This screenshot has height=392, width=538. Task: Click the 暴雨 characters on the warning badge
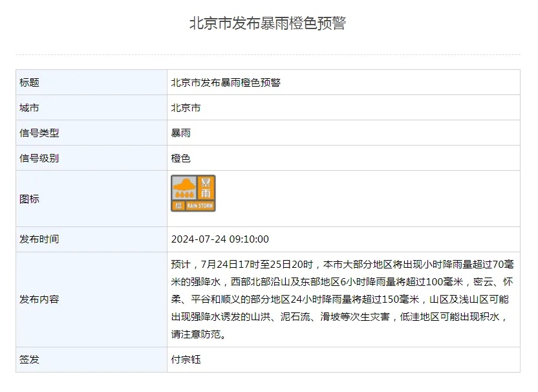pos(207,186)
